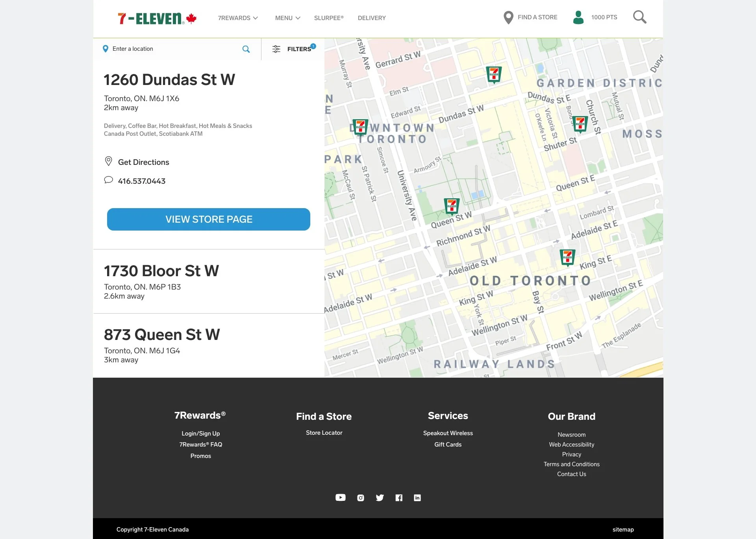756x539 pixels.
Task: Expand the MENU dropdown
Action: [x=287, y=18]
